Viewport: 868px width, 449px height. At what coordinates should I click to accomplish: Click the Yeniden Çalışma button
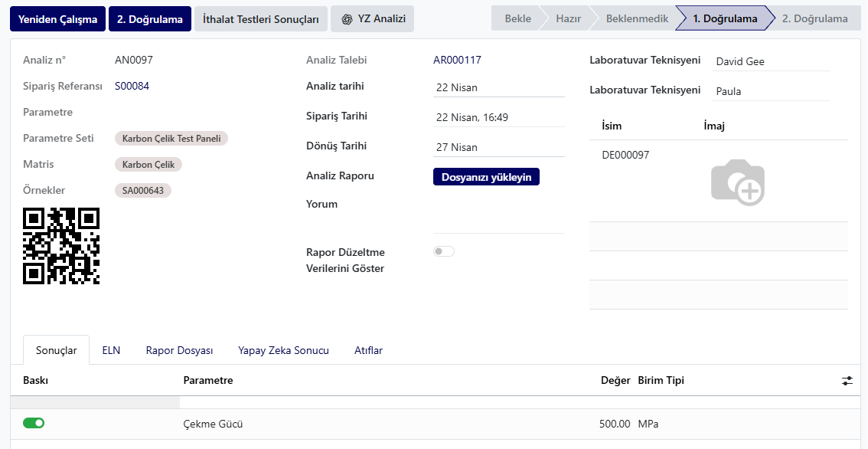click(x=57, y=19)
